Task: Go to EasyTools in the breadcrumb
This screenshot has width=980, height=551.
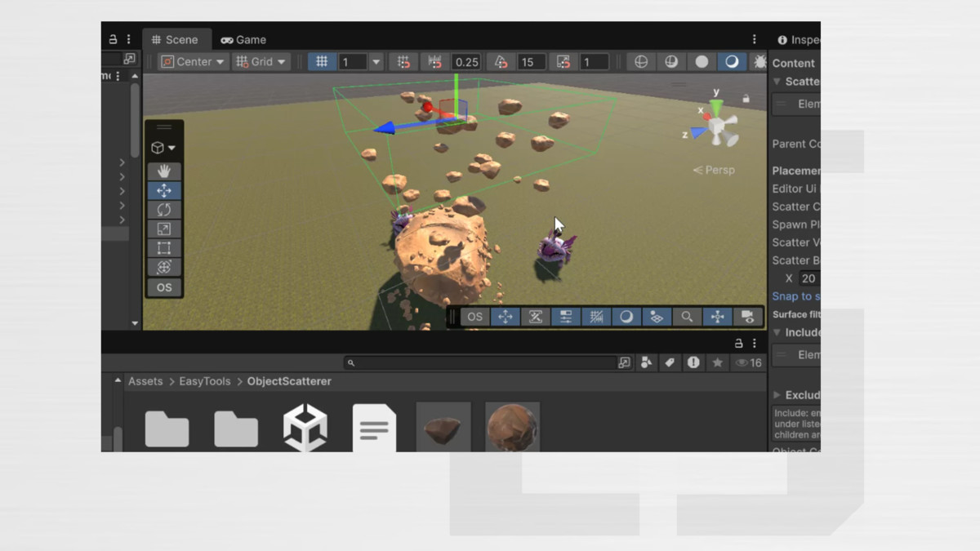Action: [205, 381]
